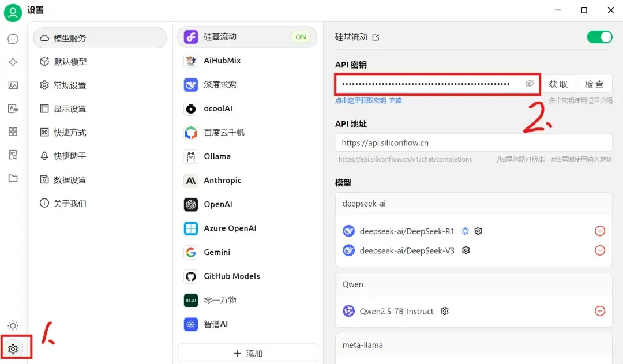Screen dimensions: 623x364
Task: Expand the meta-llama model group
Action: pyautogui.click(x=474, y=345)
